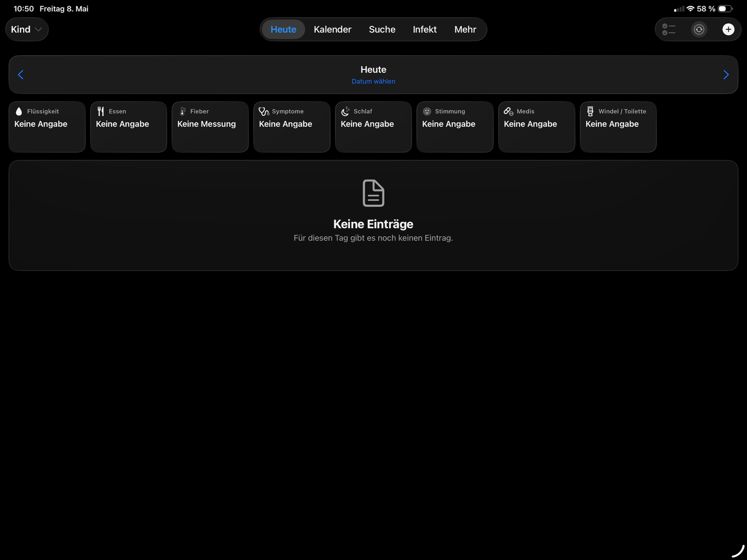This screenshot has width=747, height=560.
Task: Open the Medis Keine Angabe value
Action: [x=530, y=124]
